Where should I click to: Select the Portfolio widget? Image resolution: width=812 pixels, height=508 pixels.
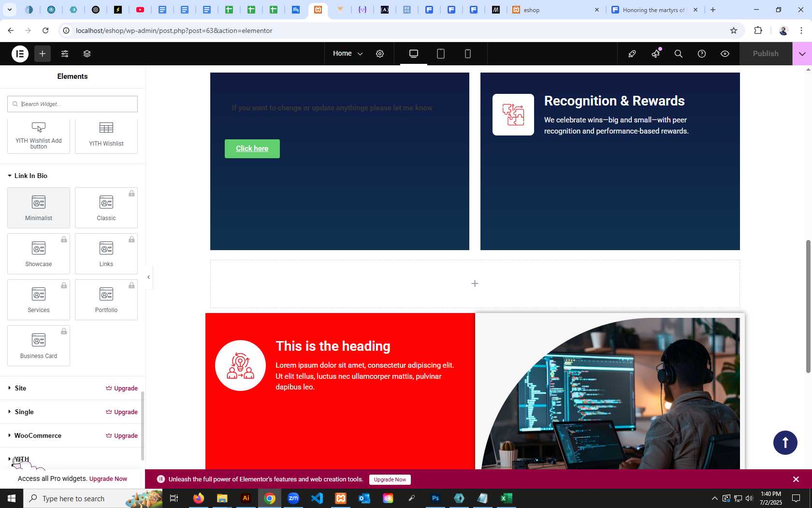[x=106, y=299]
